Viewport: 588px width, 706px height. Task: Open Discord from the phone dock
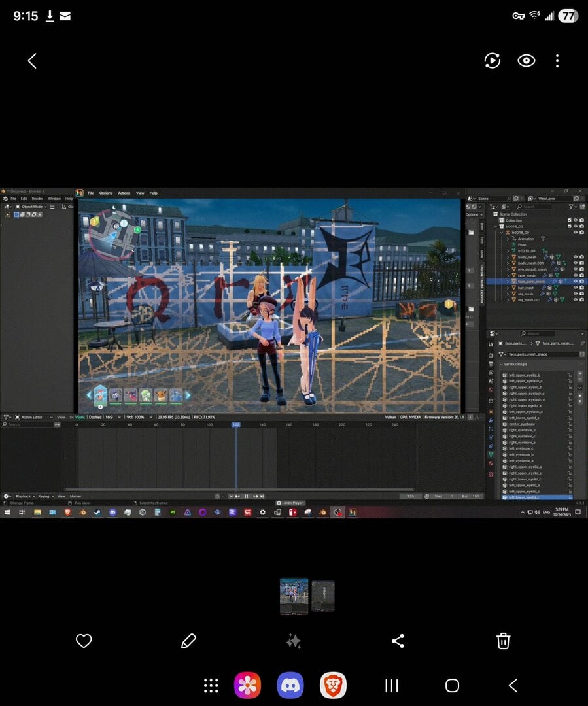(290, 685)
